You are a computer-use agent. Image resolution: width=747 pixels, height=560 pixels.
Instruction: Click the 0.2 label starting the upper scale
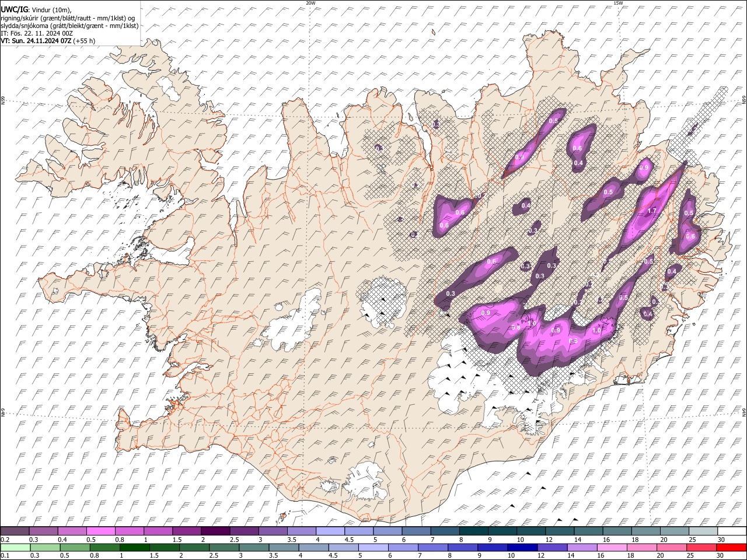coord(5,540)
